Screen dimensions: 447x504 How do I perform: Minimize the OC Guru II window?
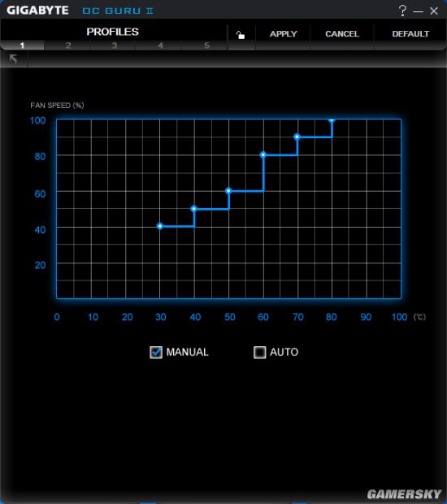click(x=418, y=11)
